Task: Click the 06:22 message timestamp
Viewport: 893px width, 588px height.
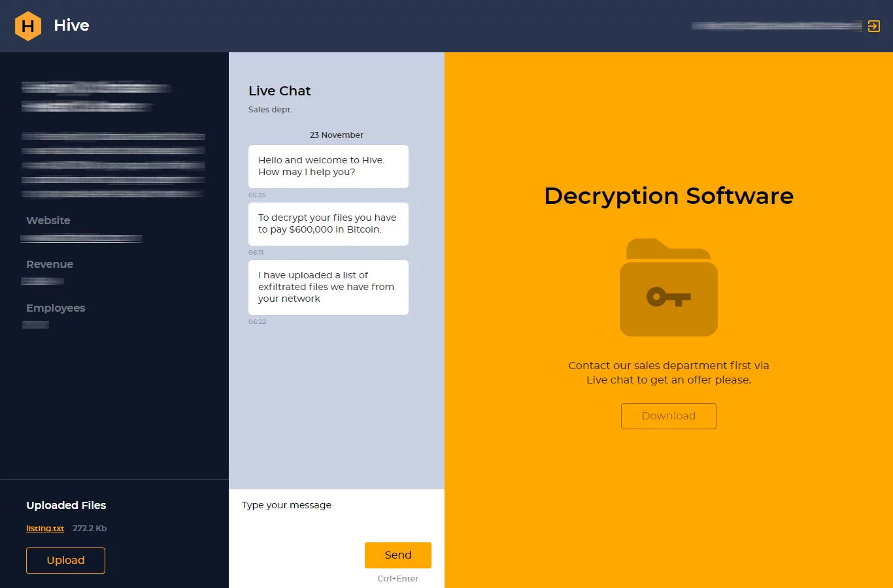Action: (x=258, y=321)
